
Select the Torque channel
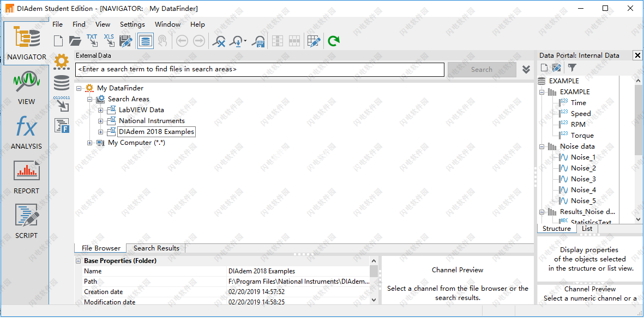(x=582, y=136)
